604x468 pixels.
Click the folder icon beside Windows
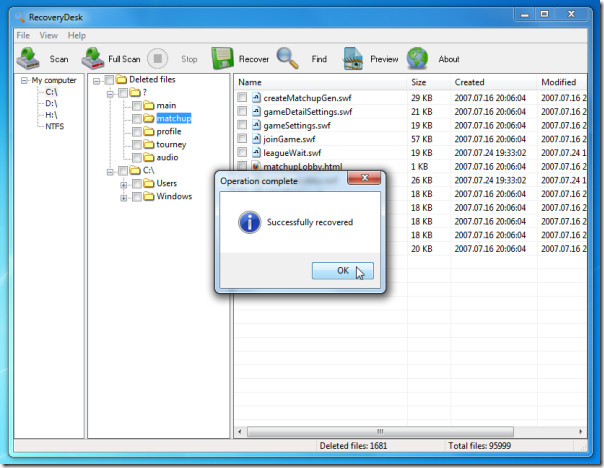click(149, 196)
